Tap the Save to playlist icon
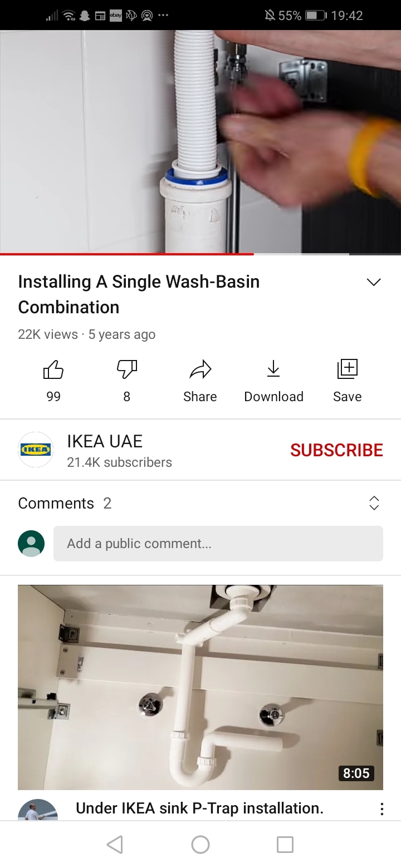The height and width of the screenshot is (868, 401). pyautogui.click(x=347, y=369)
